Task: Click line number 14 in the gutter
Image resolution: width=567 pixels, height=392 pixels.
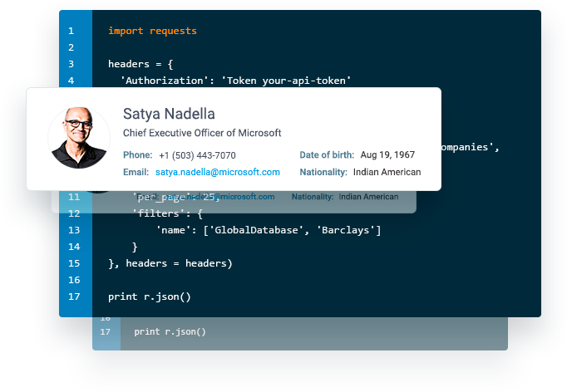Action: pyautogui.click(x=74, y=247)
